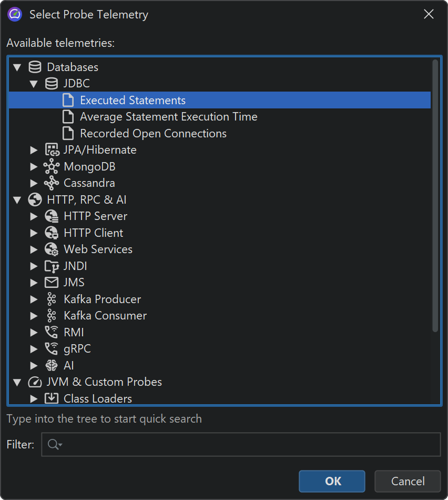Collapse the Databases tree node
The width and height of the screenshot is (448, 500).
coord(17,67)
